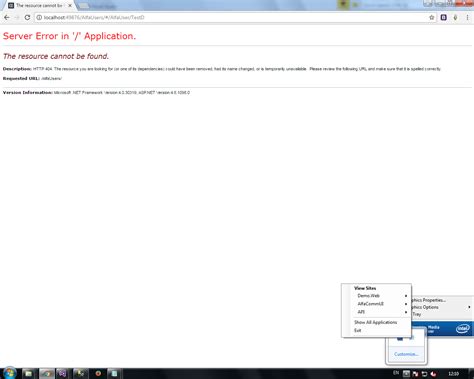The width and height of the screenshot is (474, 379).
Task: Open the Chrome three-dot menu
Action: pyautogui.click(x=467, y=17)
